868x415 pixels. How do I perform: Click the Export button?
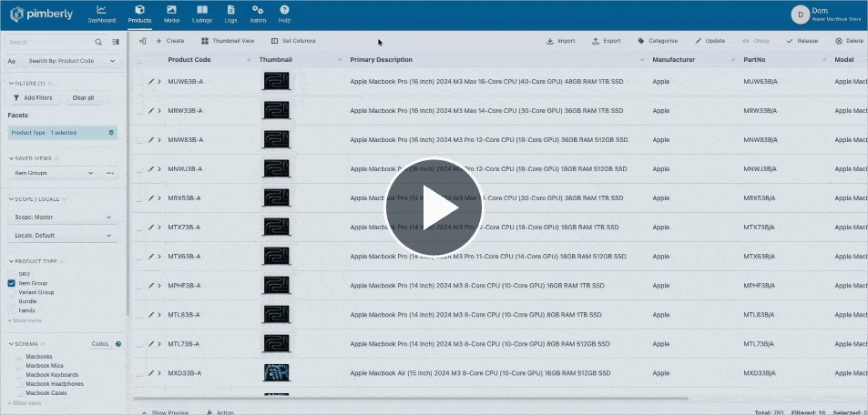click(x=607, y=41)
